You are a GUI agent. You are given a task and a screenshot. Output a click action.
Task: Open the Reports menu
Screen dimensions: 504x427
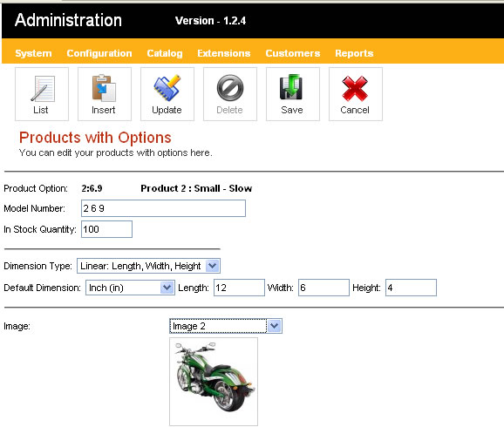pyautogui.click(x=354, y=53)
